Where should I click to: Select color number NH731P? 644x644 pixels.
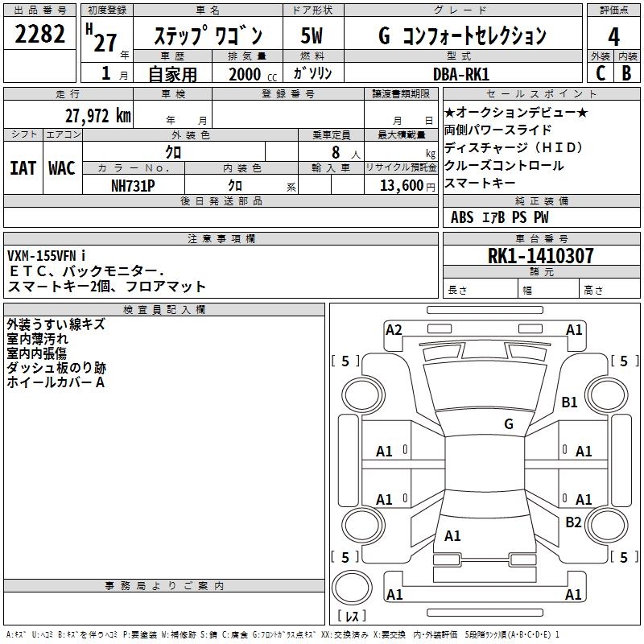(x=133, y=186)
